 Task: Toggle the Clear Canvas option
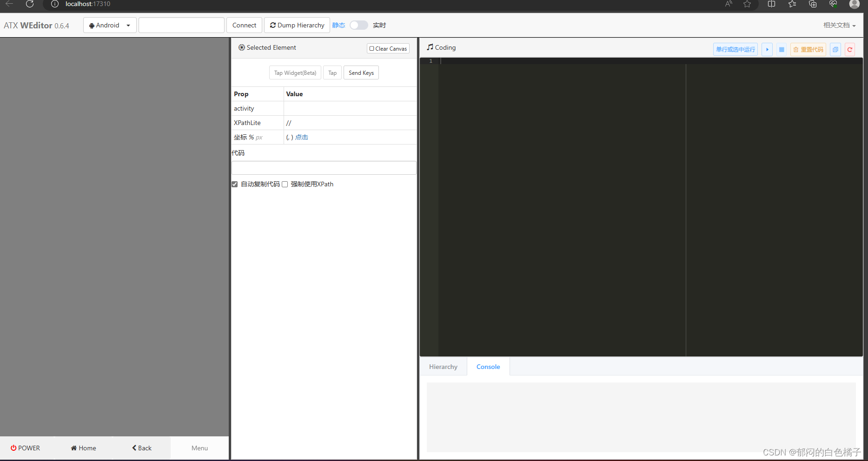388,48
